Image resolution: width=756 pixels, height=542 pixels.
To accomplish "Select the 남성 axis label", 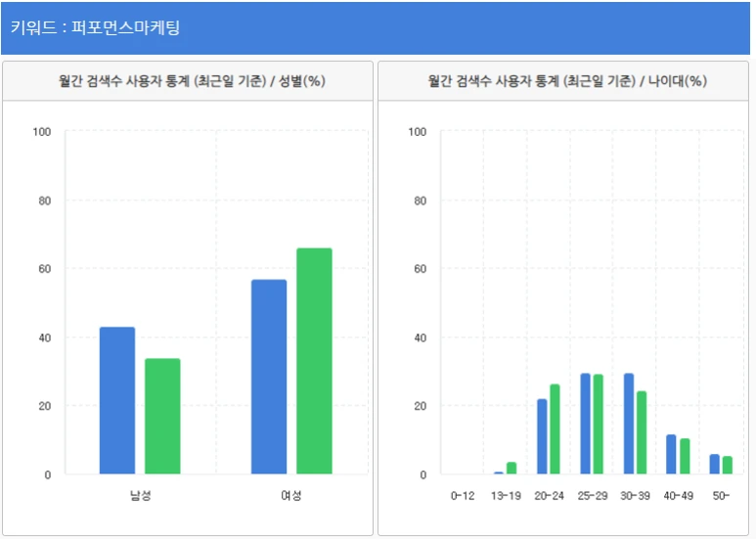I will click(140, 495).
